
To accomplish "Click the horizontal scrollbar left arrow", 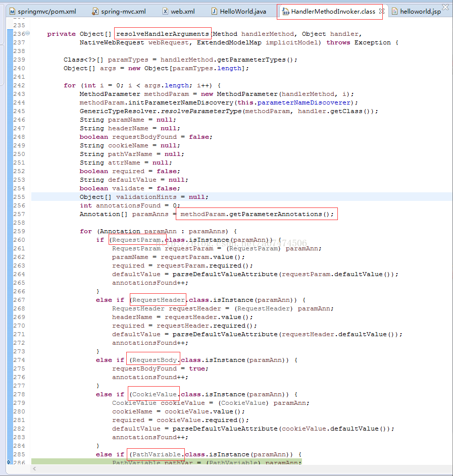I will tap(34, 469).
